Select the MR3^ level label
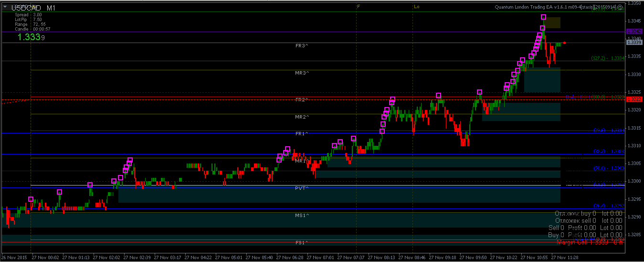This screenshot has height=262, width=644. click(x=302, y=73)
